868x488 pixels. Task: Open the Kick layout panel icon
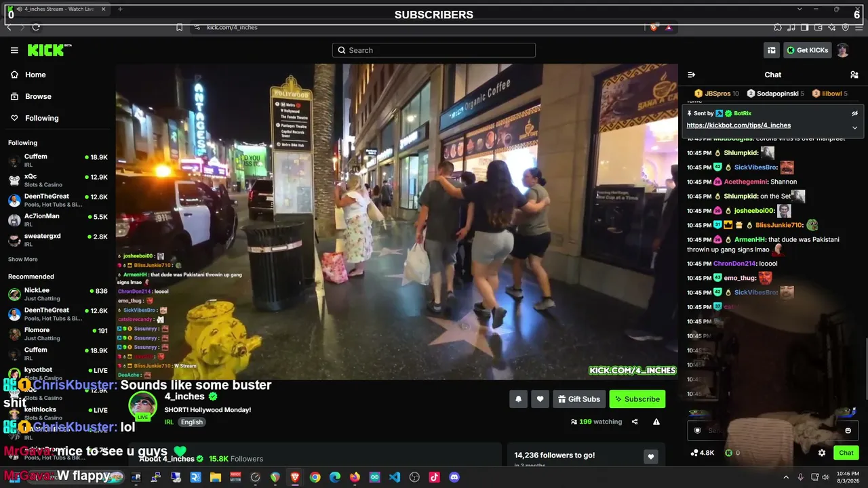[x=772, y=50]
